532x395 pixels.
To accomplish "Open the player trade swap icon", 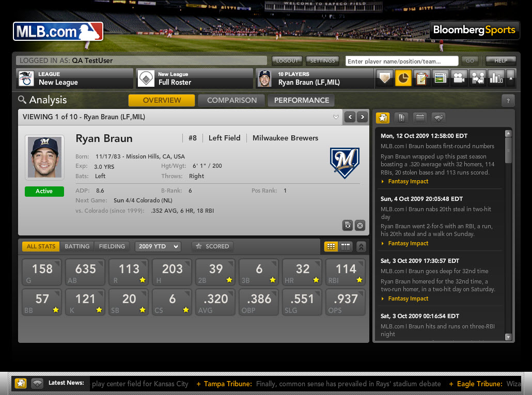I will click(478, 78).
